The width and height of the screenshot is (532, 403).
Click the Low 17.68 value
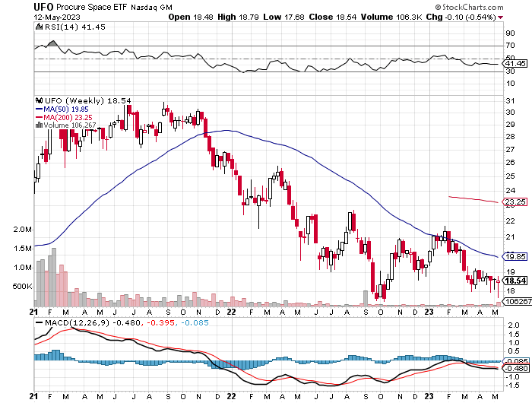click(283, 17)
